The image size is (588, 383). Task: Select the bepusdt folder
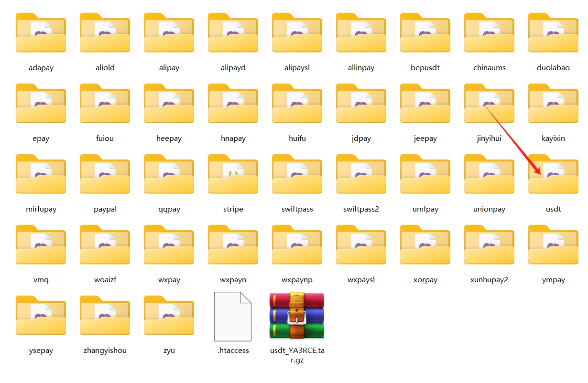click(425, 33)
